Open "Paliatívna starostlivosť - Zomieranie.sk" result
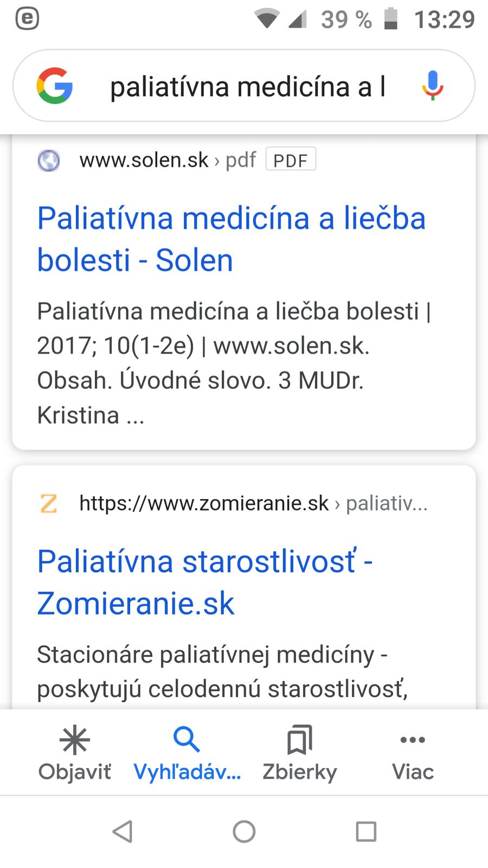 coord(205,582)
